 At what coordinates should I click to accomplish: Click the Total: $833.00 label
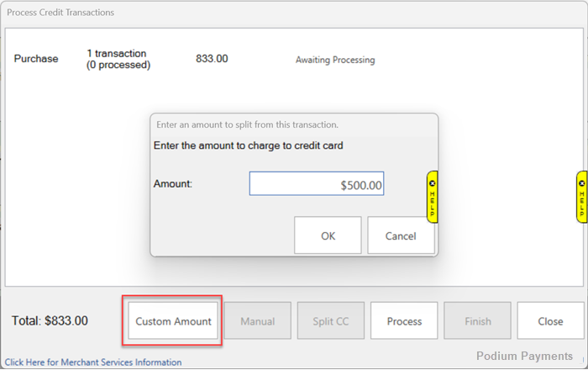click(x=50, y=321)
